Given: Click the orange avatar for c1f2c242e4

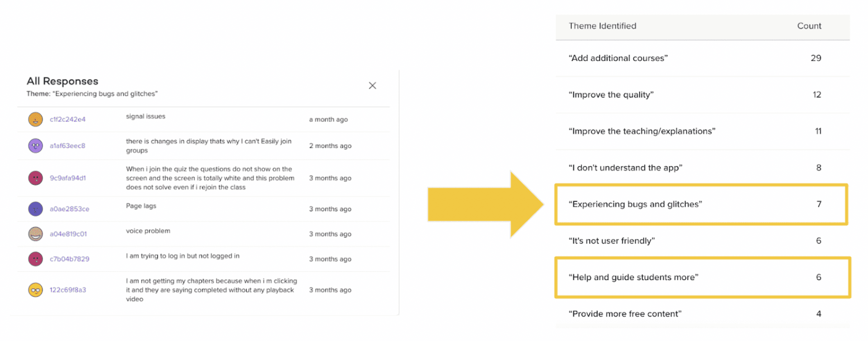Looking at the screenshot, I should coord(36,119).
